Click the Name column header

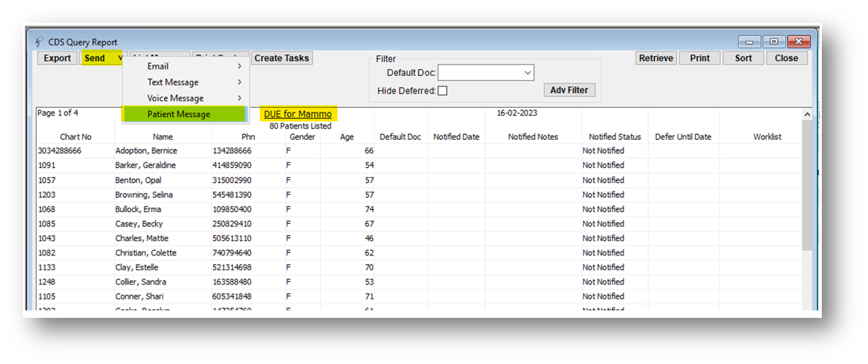click(x=163, y=137)
